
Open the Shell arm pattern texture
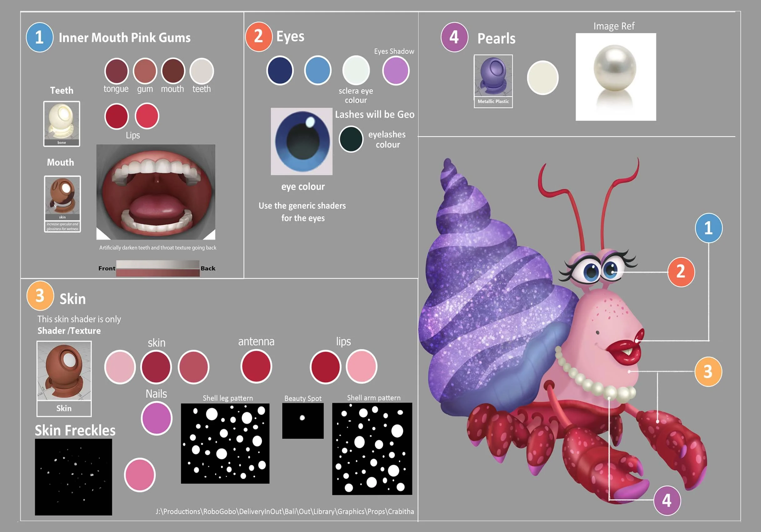372,449
